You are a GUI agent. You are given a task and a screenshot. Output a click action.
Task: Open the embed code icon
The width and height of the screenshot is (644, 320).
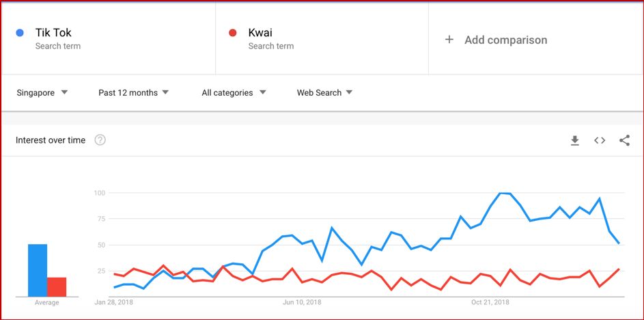(600, 140)
